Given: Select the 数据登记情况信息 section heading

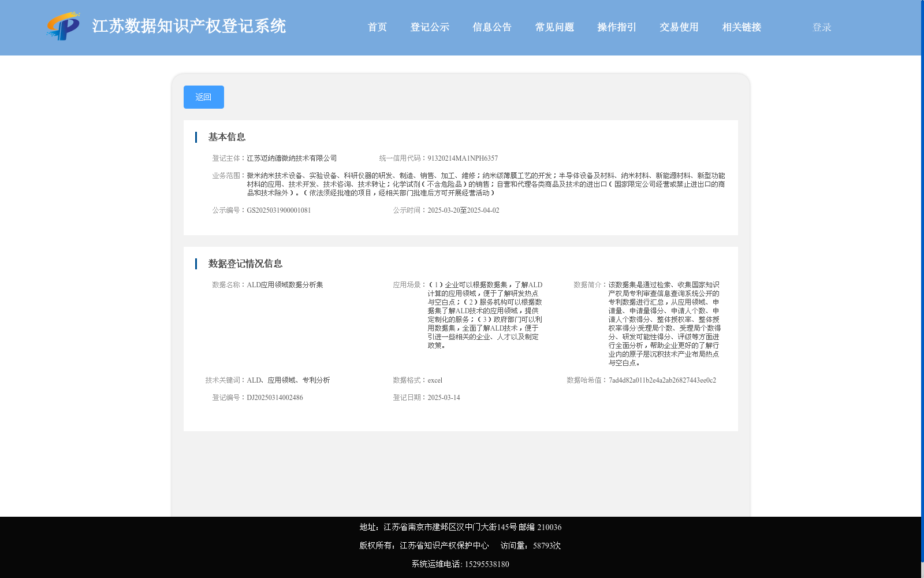Looking at the screenshot, I should (245, 264).
